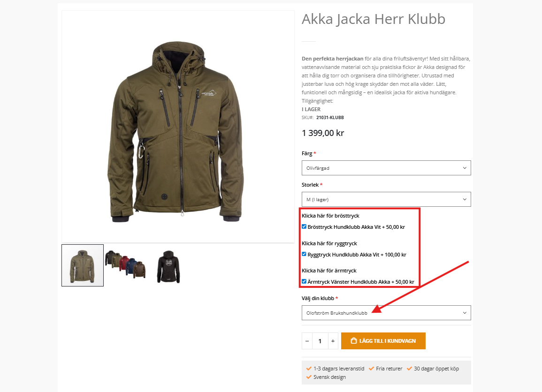
Task: Click the plus quantity icon
Action: coord(333,341)
